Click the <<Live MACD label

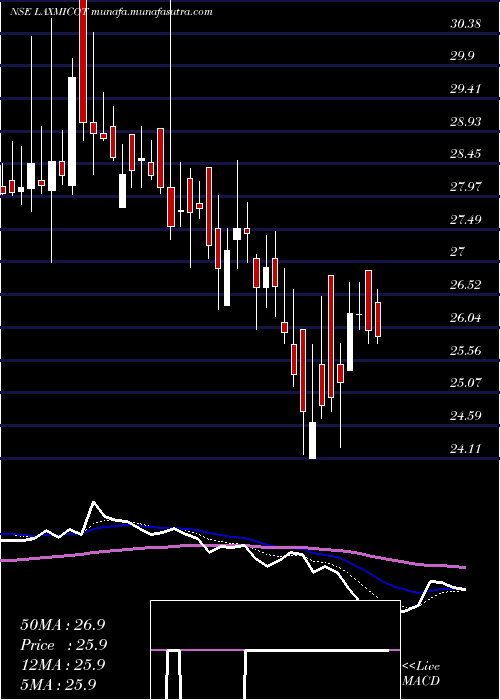[421, 674]
